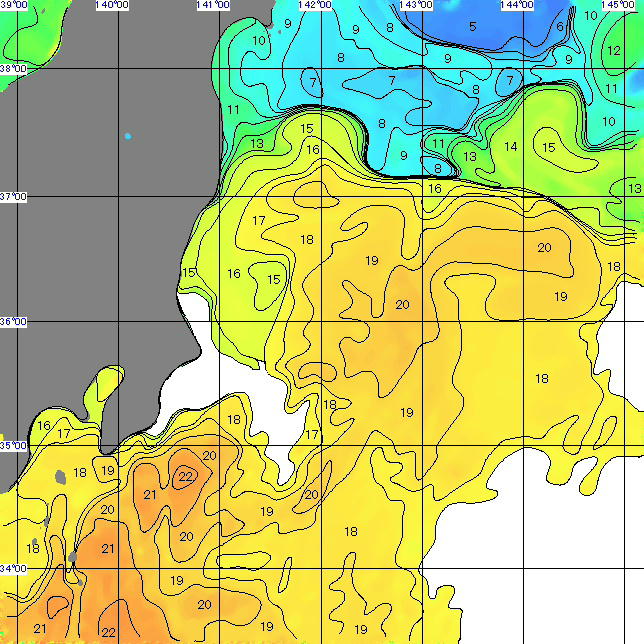
Task: Click the contour label 5 in blue water
Action: [x=472, y=26]
